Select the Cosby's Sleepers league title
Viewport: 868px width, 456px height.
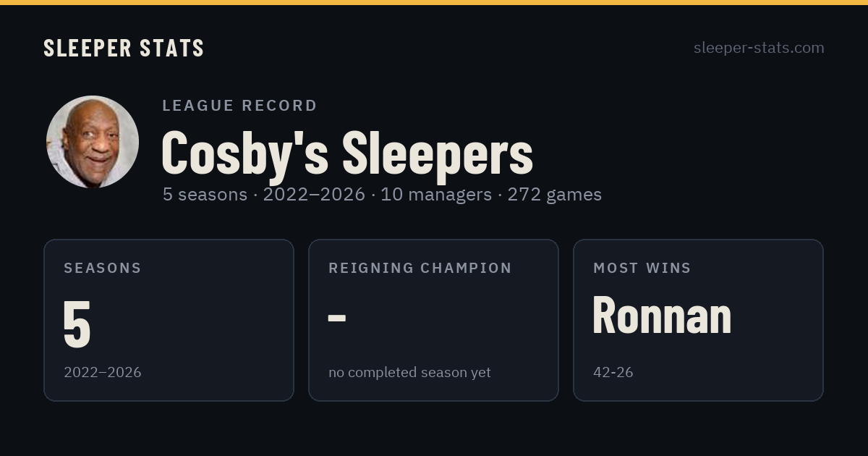pos(347,153)
